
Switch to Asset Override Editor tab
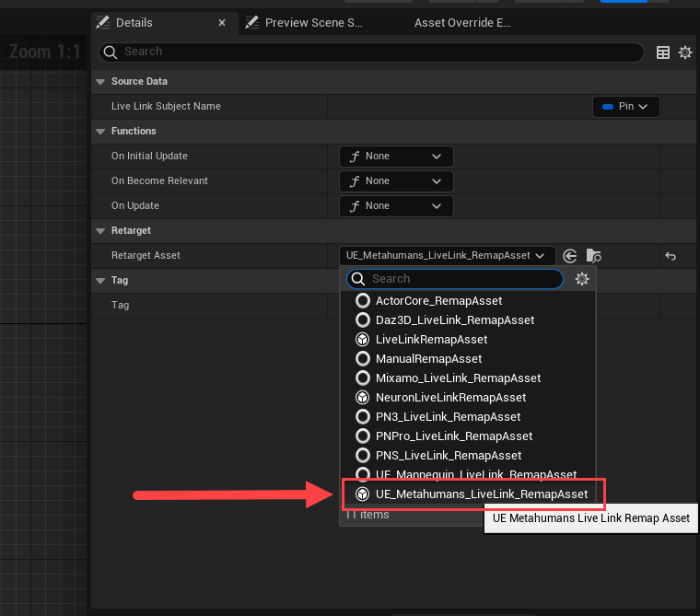(x=462, y=23)
